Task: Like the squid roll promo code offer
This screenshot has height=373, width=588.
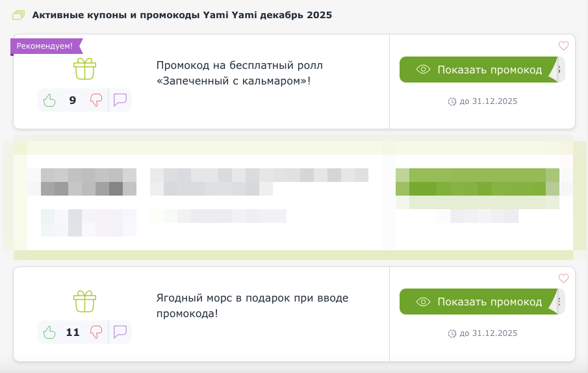Action: [x=49, y=101]
